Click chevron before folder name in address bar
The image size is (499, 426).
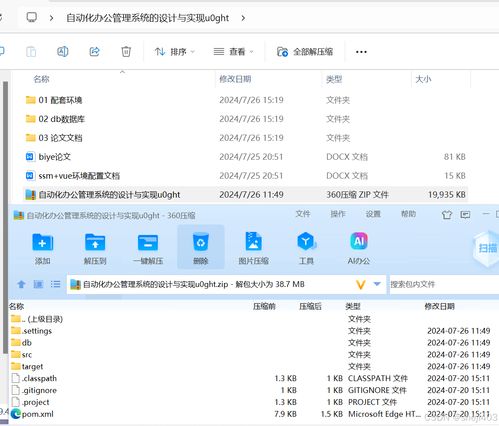[x=51, y=18]
